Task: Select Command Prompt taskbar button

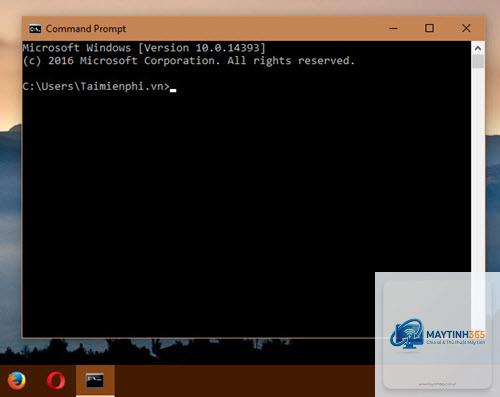Action: 95,381
